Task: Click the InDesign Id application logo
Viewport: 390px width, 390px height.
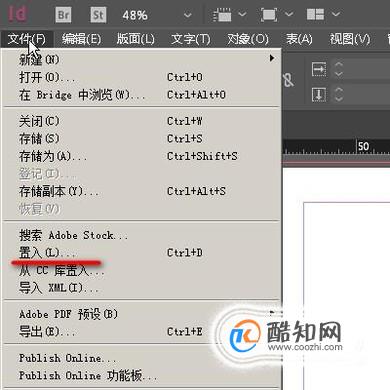Action: tap(18, 14)
